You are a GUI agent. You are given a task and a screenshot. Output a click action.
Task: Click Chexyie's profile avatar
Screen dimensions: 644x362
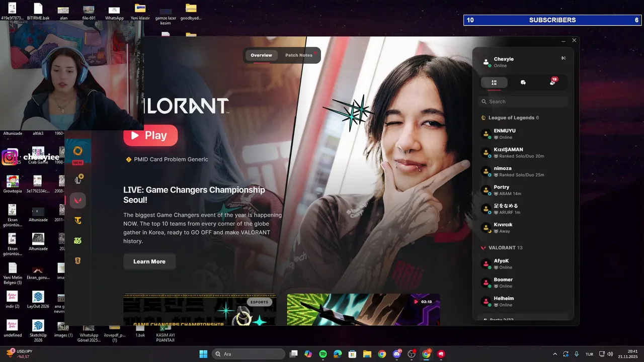tap(486, 62)
